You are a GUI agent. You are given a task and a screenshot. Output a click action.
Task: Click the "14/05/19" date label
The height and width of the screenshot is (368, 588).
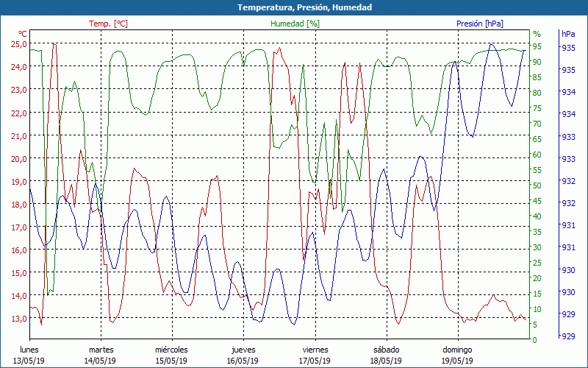100,361
